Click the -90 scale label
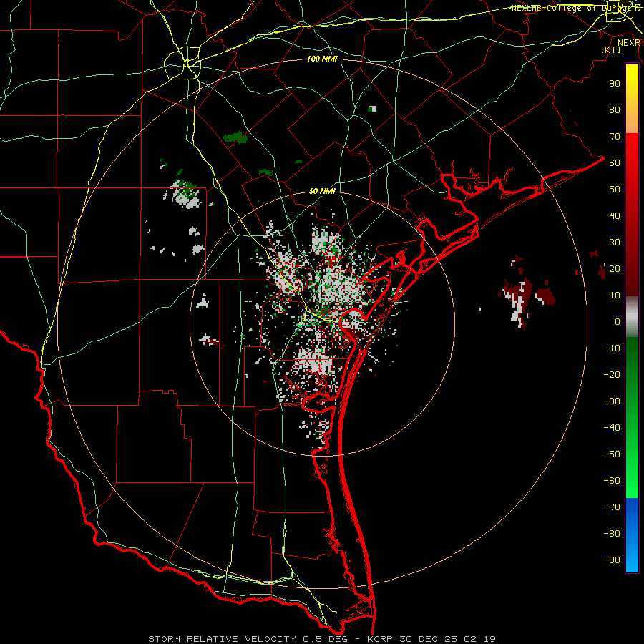 click(612, 560)
